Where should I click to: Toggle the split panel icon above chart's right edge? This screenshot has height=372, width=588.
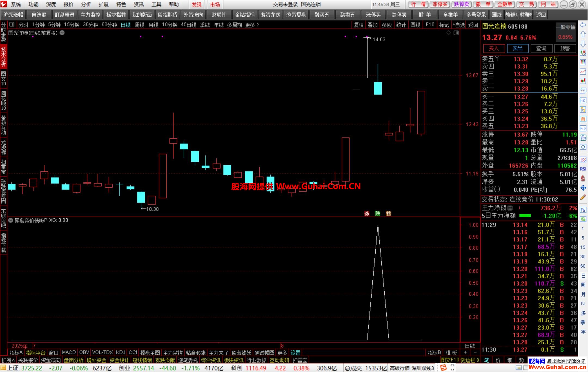[x=456, y=33]
